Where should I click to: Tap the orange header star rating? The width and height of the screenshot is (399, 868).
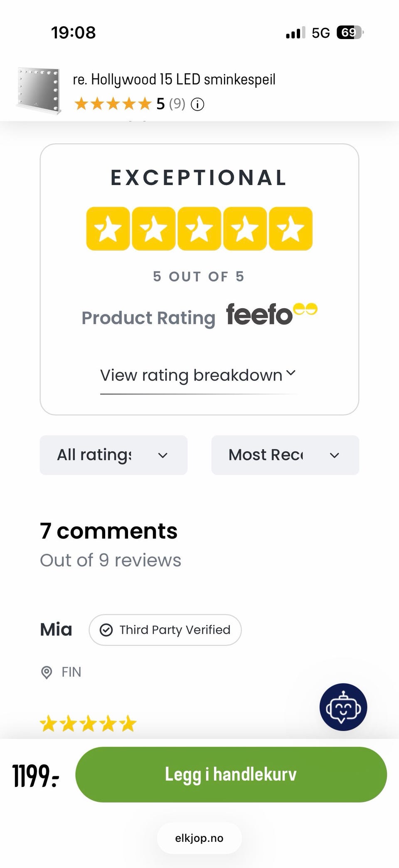pos(112,104)
